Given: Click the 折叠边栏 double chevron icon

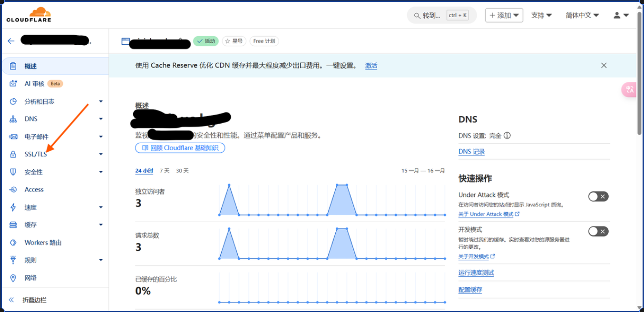Looking at the screenshot, I should pos(11,300).
